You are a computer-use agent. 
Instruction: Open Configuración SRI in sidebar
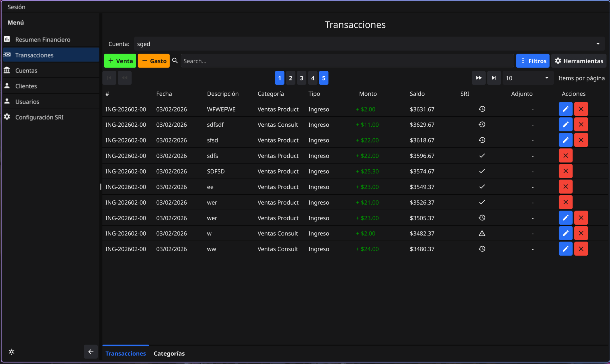tap(39, 117)
